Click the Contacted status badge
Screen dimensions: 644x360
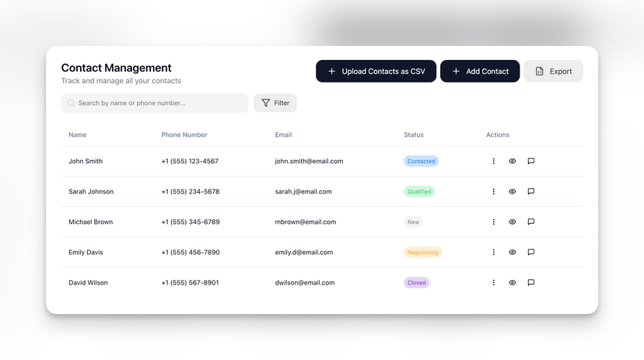pyautogui.click(x=421, y=161)
